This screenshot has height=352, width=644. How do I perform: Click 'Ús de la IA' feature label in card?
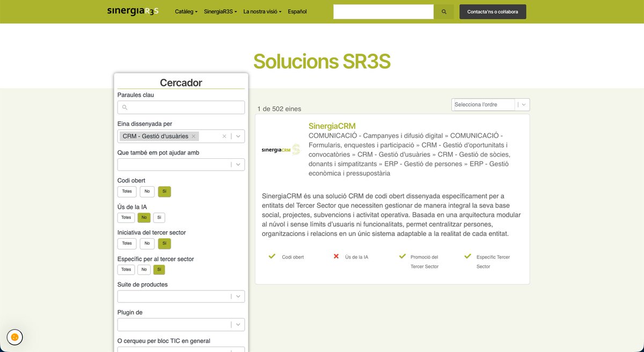click(x=356, y=257)
